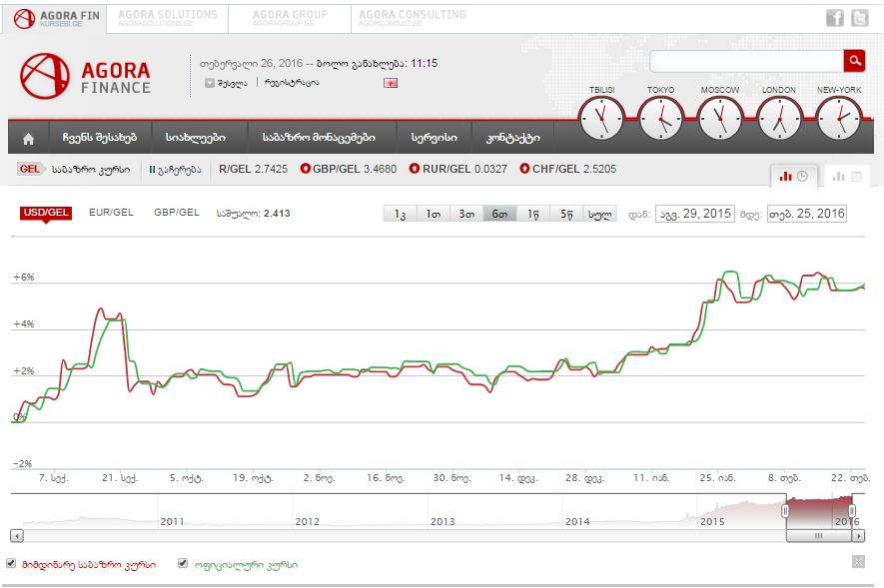Select the USD/GEL currency pair
The image size is (884, 588).
[x=46, y=213]
